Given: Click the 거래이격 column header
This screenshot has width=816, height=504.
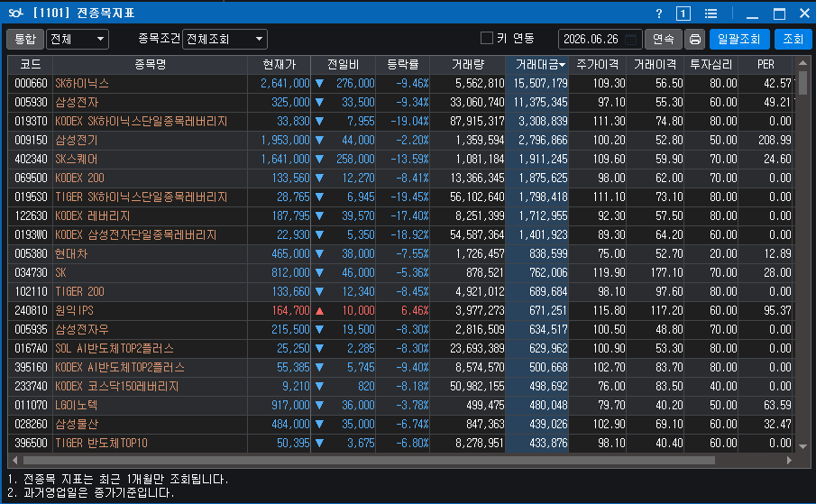Looking at the screenshot, I should pos(656,65).
